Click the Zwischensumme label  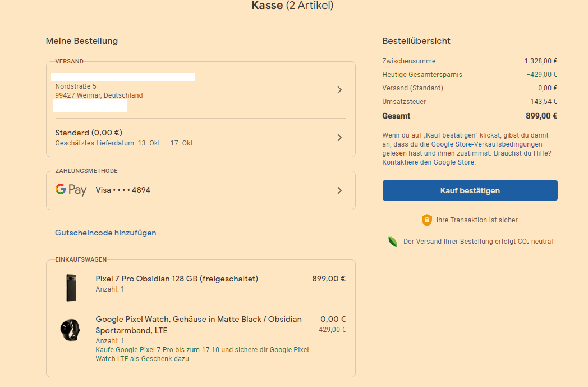pos(409,61)
